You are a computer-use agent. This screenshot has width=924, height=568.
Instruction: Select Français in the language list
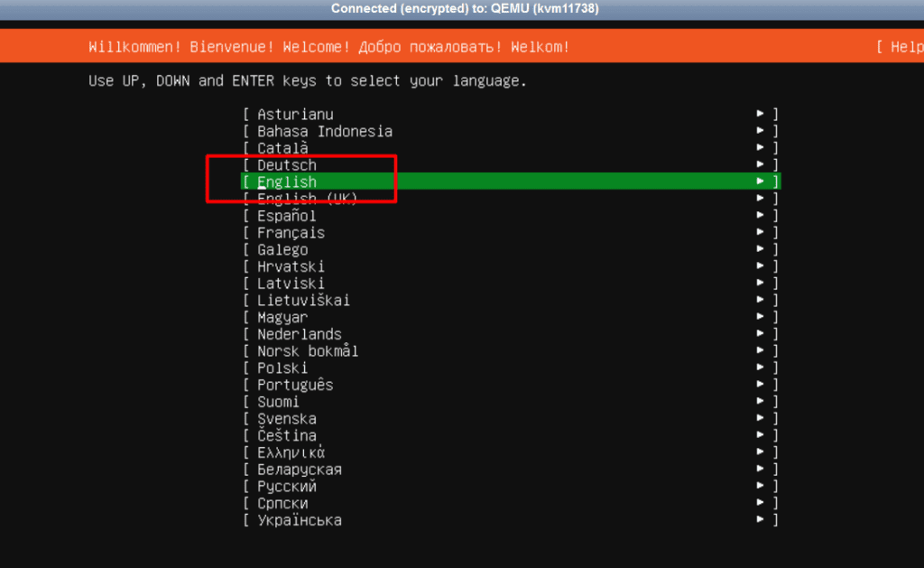[291, 233]
